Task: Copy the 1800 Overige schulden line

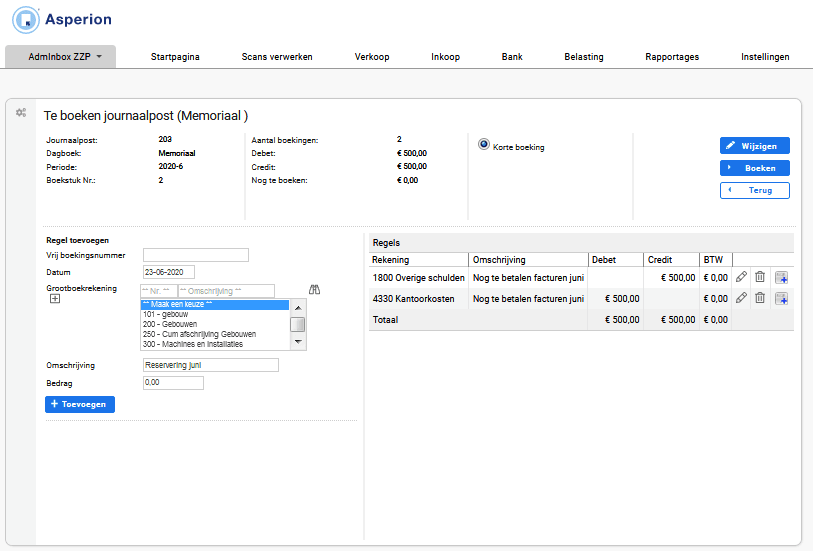Action: (781, 277)
